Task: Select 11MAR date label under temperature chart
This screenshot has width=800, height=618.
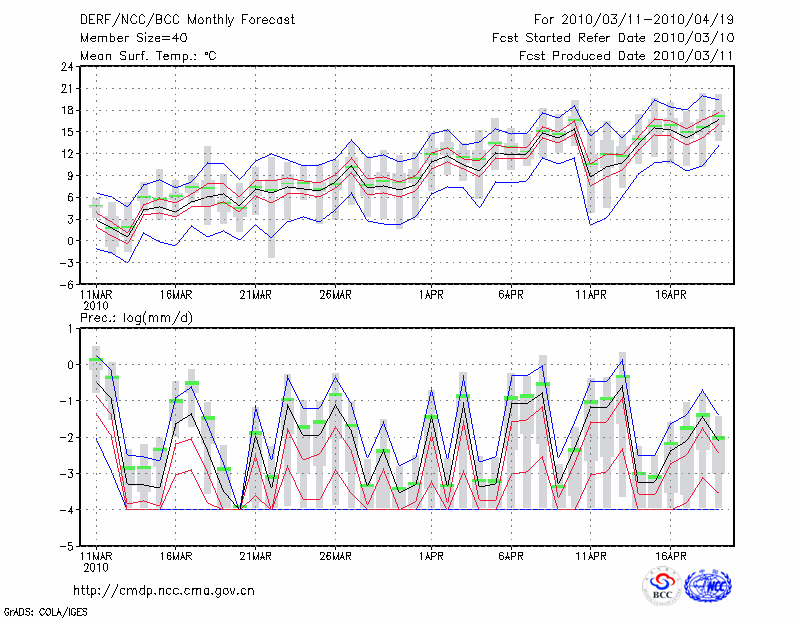Action: coord(96,295)
